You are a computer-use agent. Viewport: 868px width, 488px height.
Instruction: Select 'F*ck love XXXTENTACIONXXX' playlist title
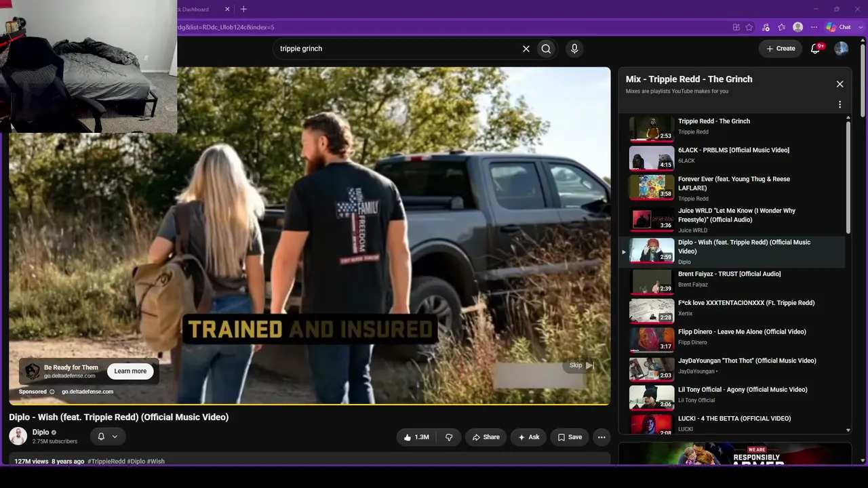[x=746, y=303]
